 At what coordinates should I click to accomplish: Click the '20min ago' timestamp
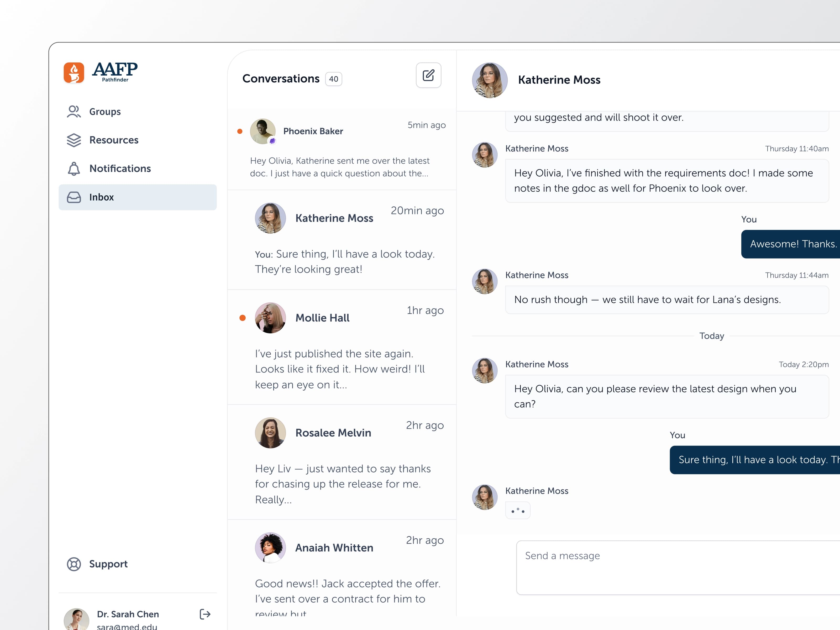417,210
